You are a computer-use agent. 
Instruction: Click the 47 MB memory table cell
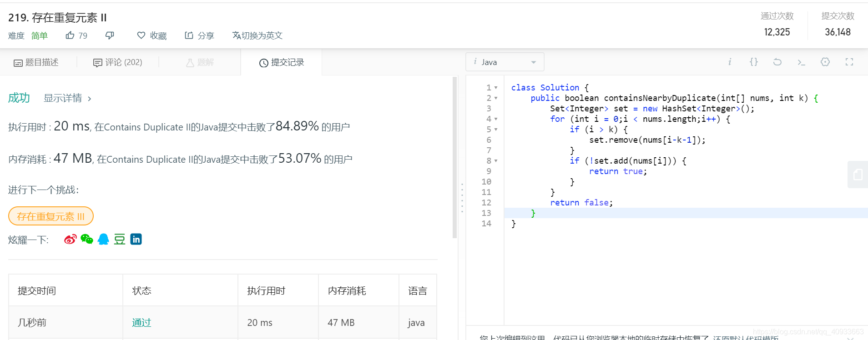(341, 322)
